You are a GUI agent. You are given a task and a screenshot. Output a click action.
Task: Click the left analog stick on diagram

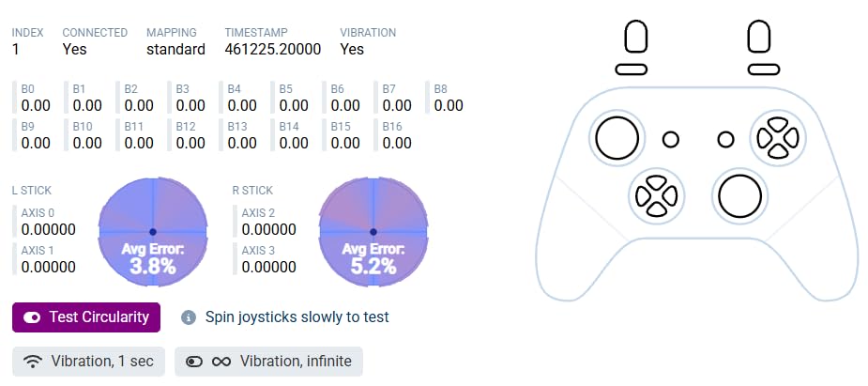617,138
